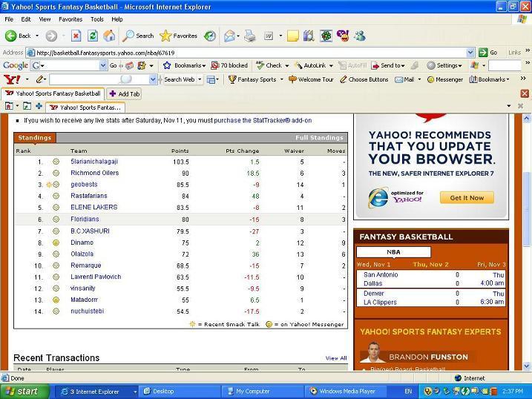Select the Yahoo! Sports Fantasy Basketball tab

[x=53, y=93]
